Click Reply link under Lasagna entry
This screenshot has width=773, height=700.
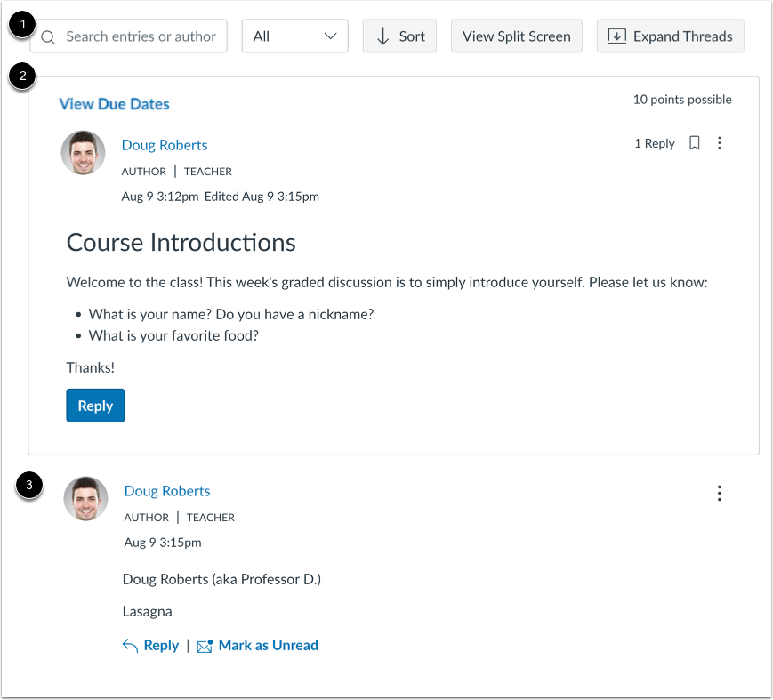[150, 645]
